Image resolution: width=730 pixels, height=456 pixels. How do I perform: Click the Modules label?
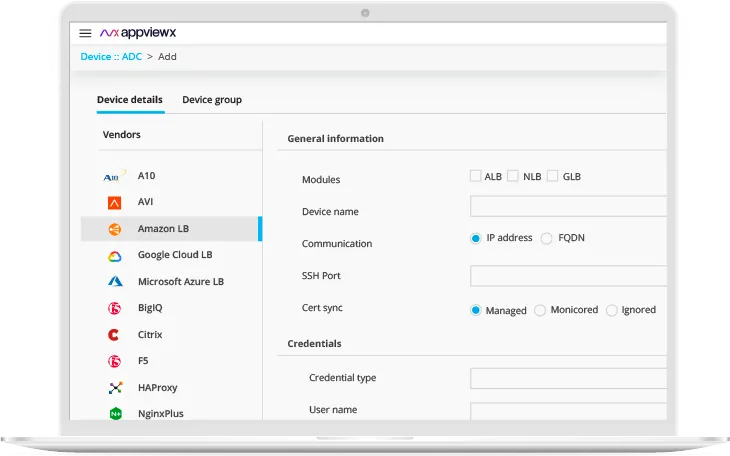321,179
